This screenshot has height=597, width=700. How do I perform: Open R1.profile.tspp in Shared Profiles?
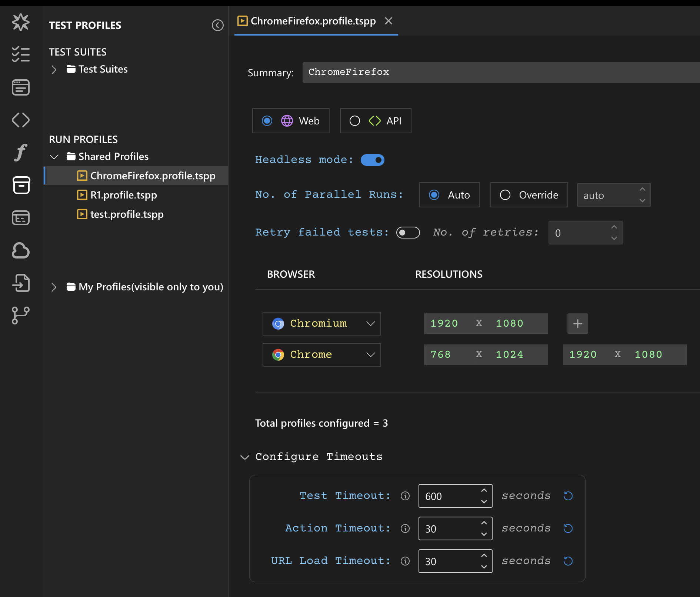pyautogui.click(x=123, y=195)
